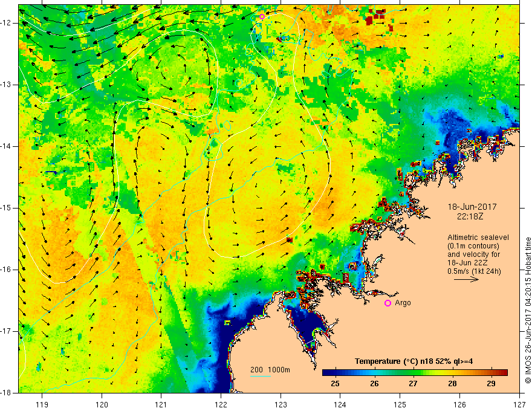This screenshot has height=411, width=532.
Task: Click the '25' colorbar label
Action: 335,384
